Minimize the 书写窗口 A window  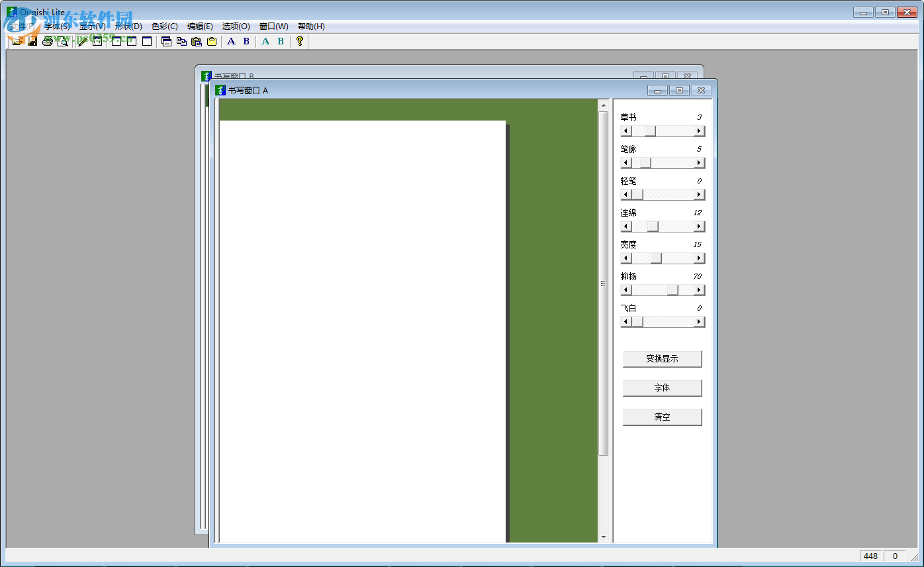pos(657,91)
